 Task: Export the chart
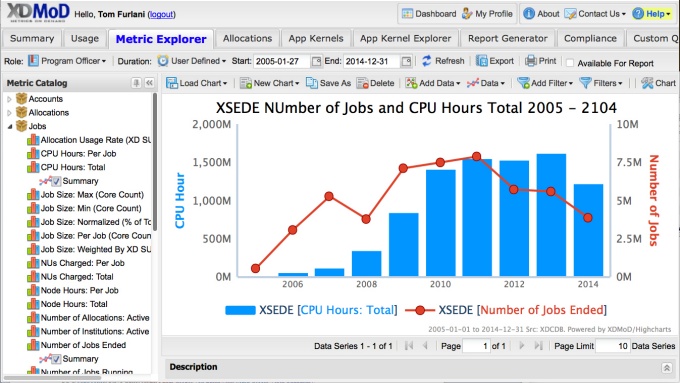[495, 61]
